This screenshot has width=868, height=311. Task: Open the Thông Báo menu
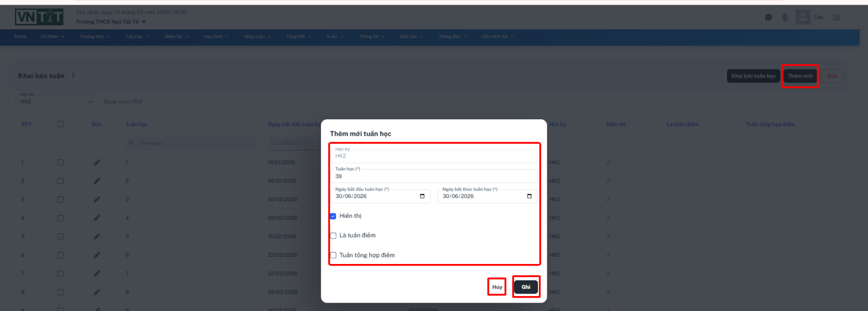click(x=453, y=37)
